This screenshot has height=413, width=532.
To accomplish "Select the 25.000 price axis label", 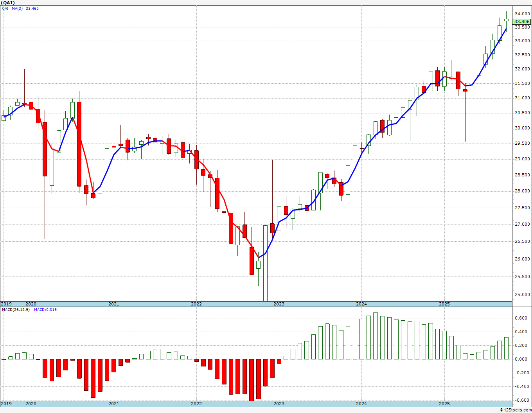I will click(x=523, y=294).
